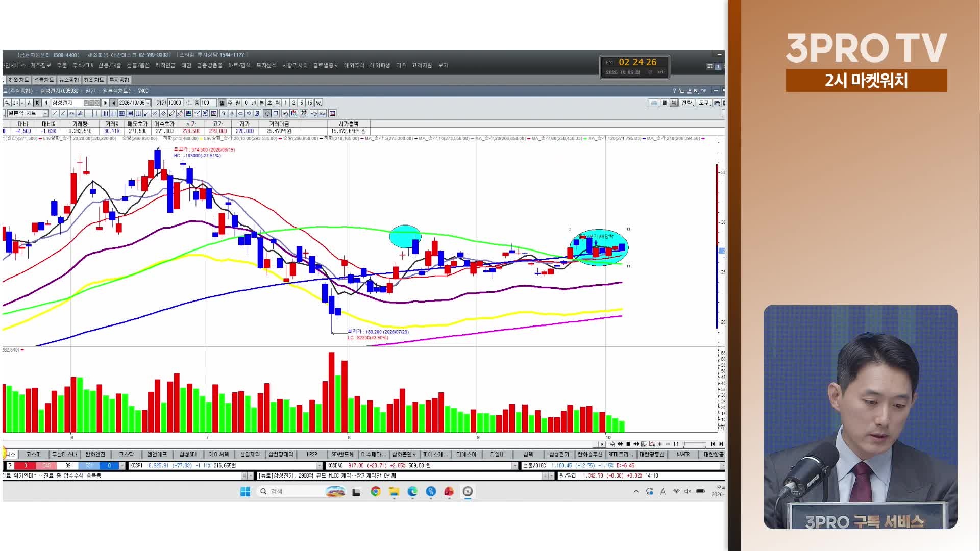Adjust the chart zoom slider at bottom
The image size is (980, 551).
695,444
